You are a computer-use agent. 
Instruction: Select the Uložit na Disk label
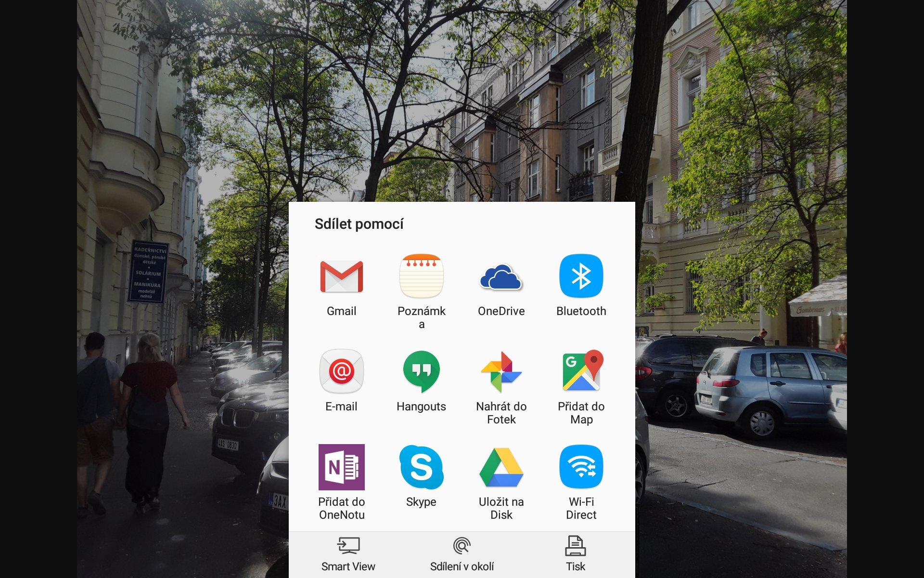[501, 508]
